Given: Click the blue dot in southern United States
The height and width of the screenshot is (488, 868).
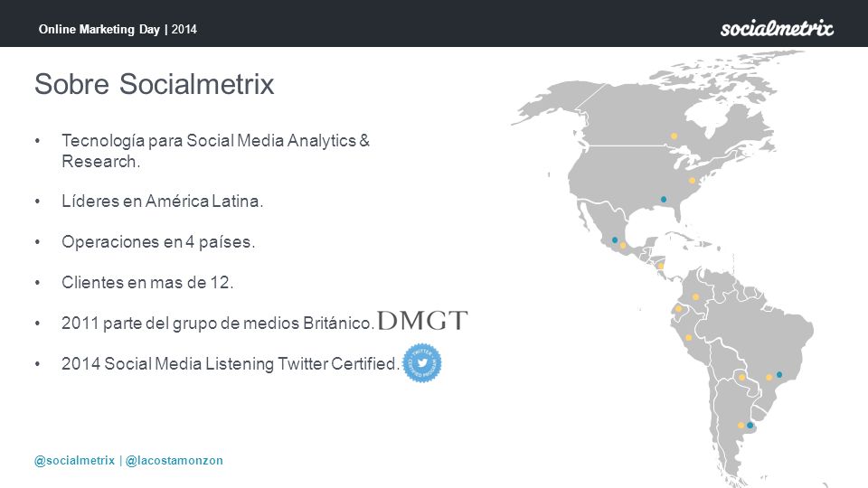Looking at the screenshot, I should tap(663, 199).
